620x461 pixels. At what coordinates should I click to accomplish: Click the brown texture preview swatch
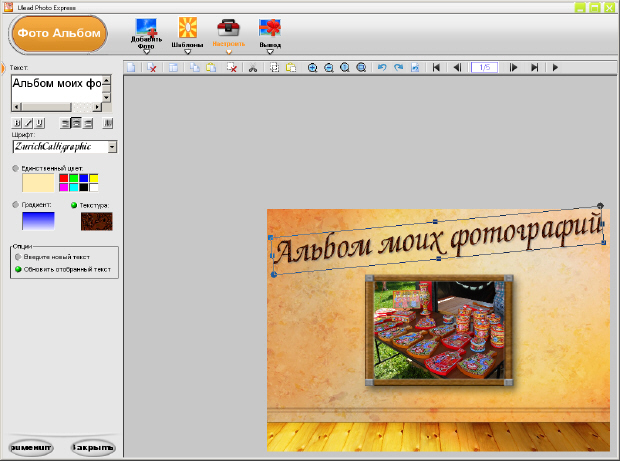pos(97,221)
